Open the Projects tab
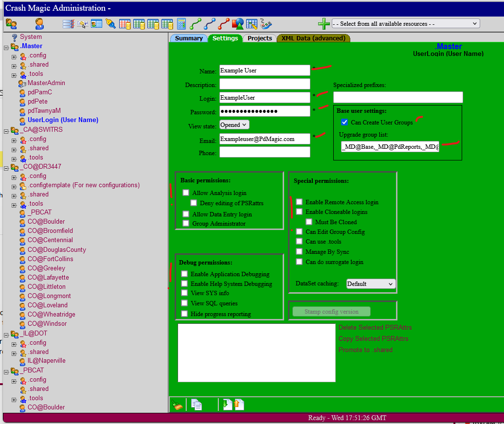This screenshot has height=424, width=504. 260,38
